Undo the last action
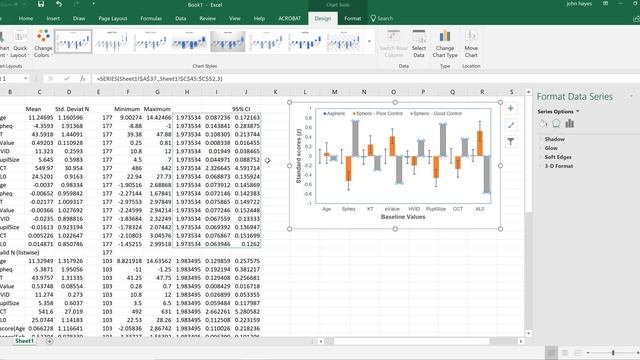This screenshot has height=360, width=640. pos(59,4)
